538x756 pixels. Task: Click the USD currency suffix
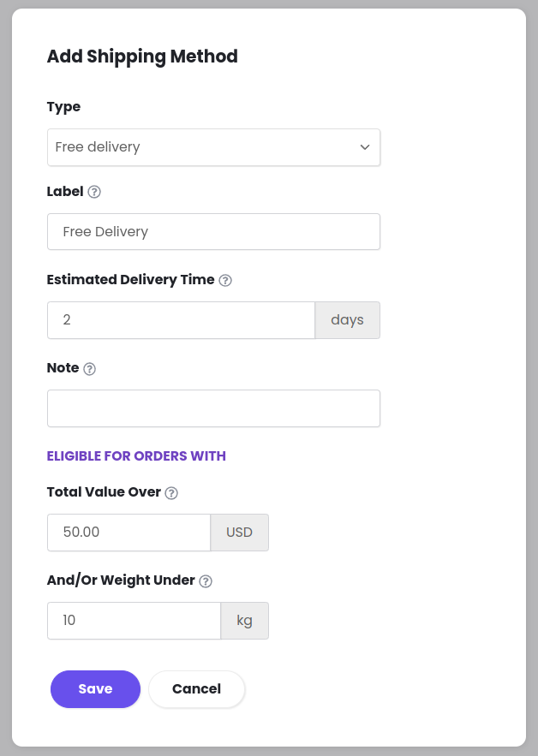pyautogui.click(x=239, y=533)
